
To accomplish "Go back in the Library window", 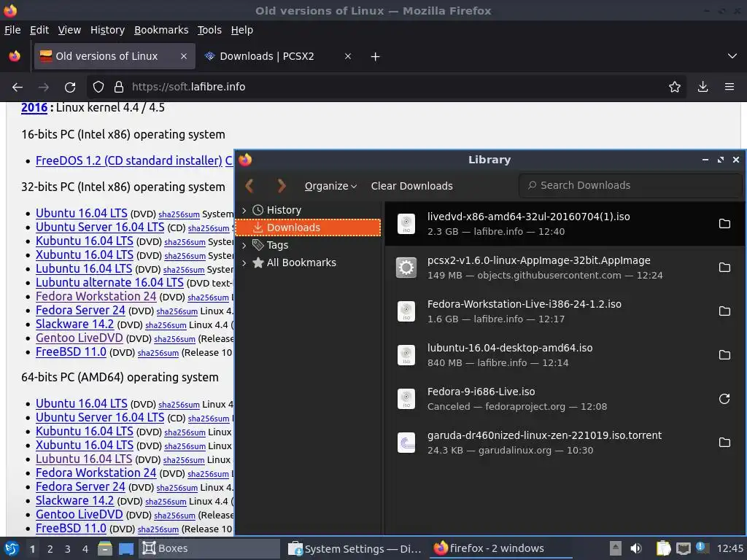I will pyautogui.click(x=249, y=186).
